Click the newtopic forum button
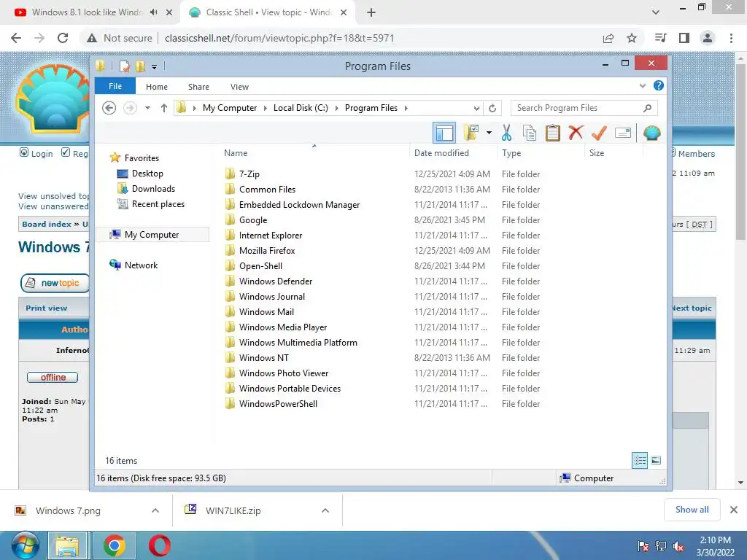Viewport: 747px width, 560px height. tap(55, 283)
